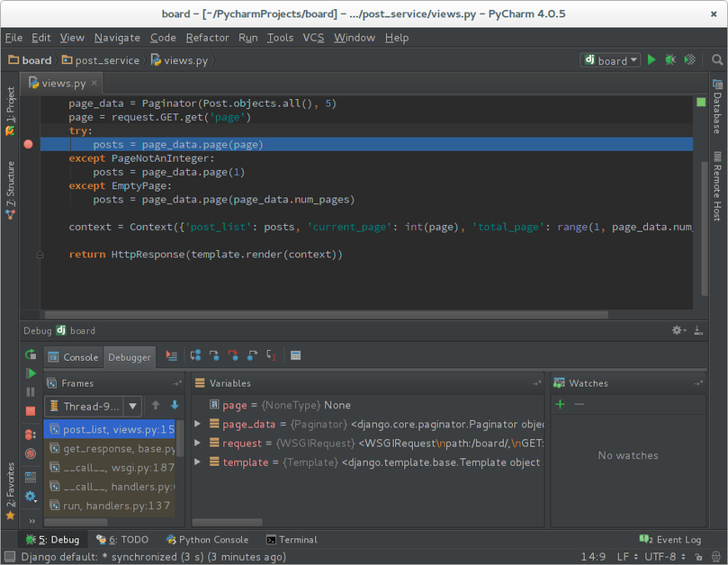Viewport: 728px width, 565px height.
Task: Run the board configuration with green play button
Action: (x=652, y=60)
